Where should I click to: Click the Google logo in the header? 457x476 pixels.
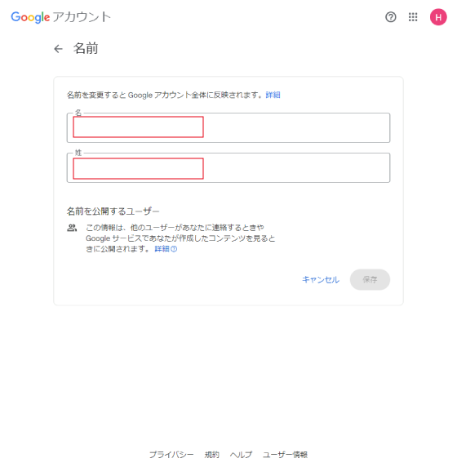30,17
